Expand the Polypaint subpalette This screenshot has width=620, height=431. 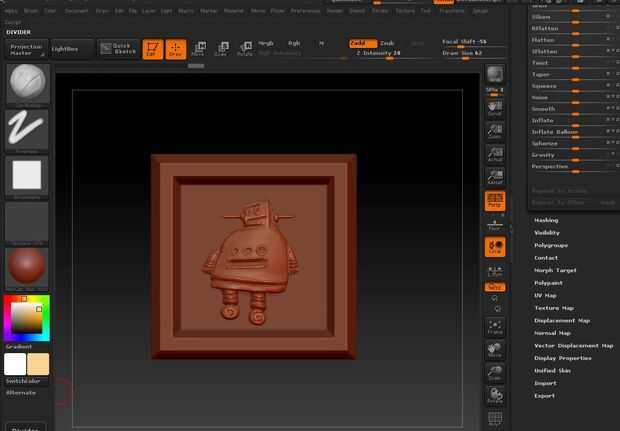pyautogui.click(x=548, y=283)
